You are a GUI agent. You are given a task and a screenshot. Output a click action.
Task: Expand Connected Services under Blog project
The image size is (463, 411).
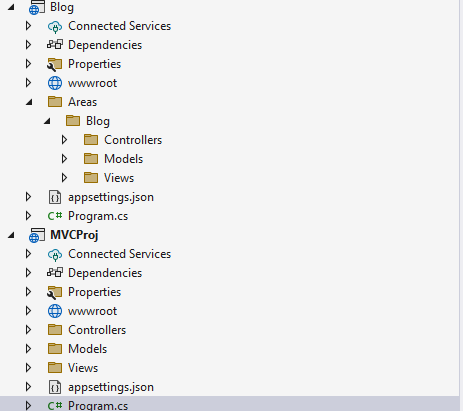tap(29, 26)
